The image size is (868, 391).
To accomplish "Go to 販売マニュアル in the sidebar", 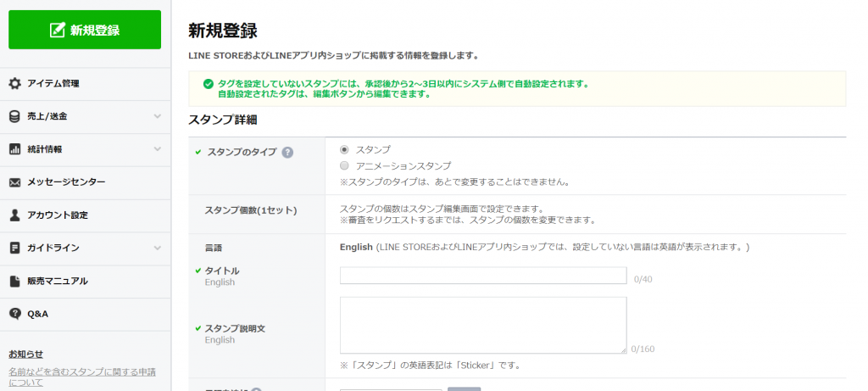I will [x=57, y=281].
